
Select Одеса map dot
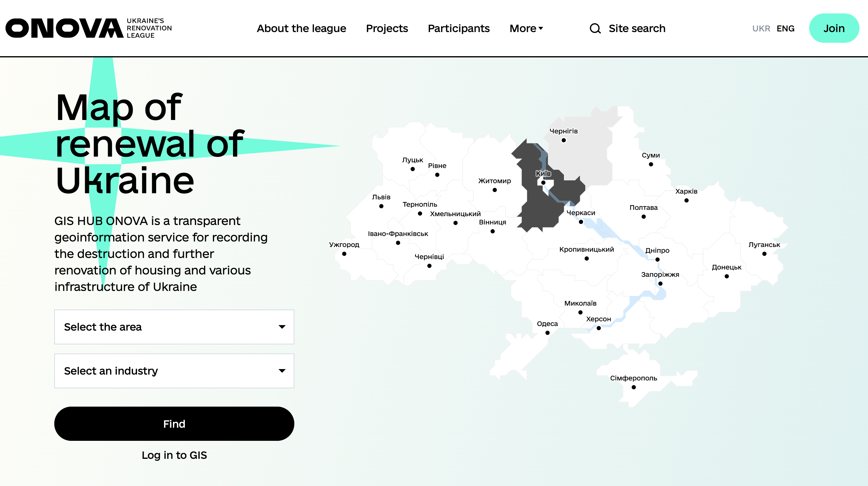pyautogui.click(x=547, y=333)
